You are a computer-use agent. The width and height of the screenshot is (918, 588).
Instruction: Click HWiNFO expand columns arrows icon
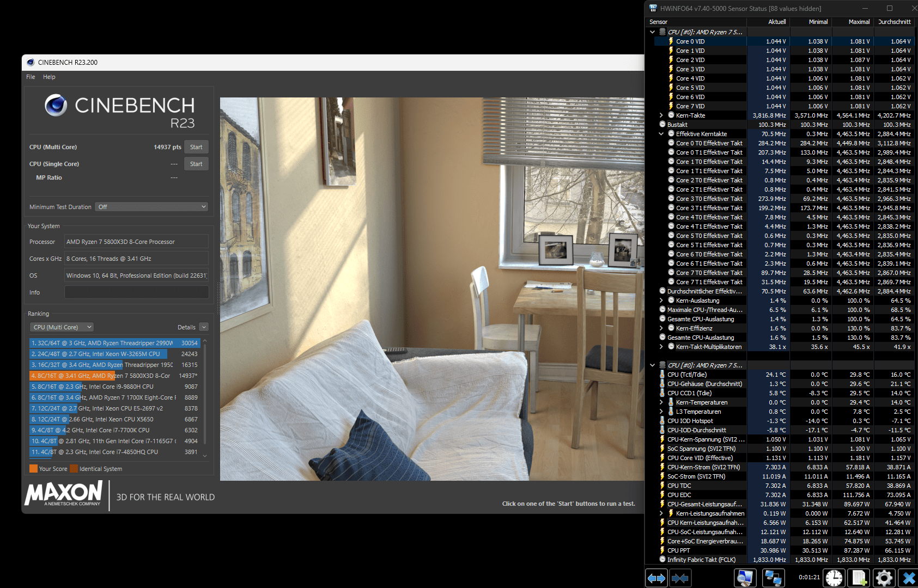(656, 578)
